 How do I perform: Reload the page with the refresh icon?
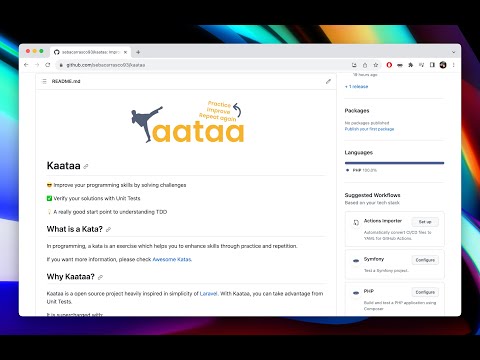(48, 65)
